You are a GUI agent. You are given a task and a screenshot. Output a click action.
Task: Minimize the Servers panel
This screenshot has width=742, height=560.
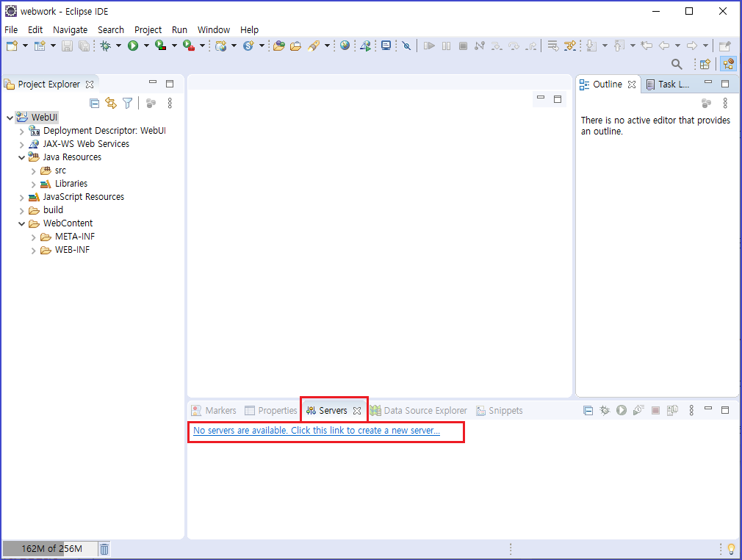coord(708,408)
